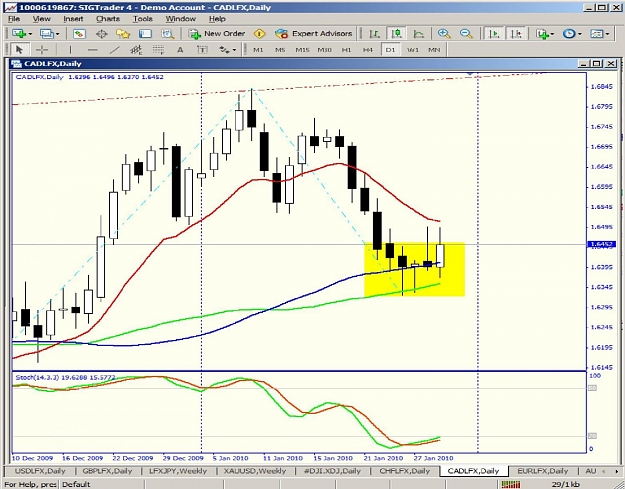Click the yellow diamond MetaEditor icon
The width and height of the screenshot is (625, 489).
[x=259, y=34]
